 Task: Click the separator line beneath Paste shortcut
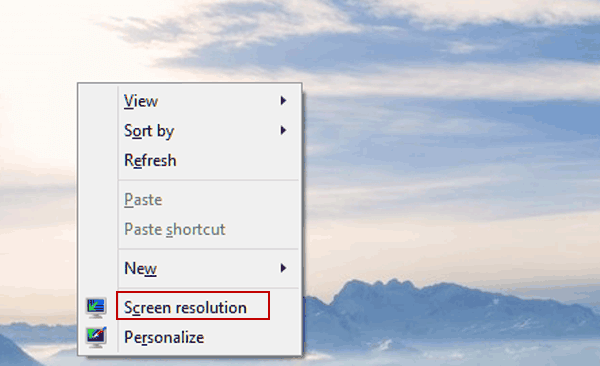209,249
